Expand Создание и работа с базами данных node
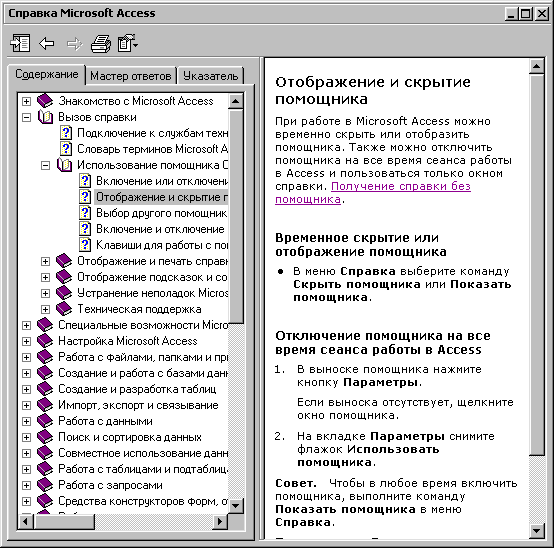554x548 pixels. 26,373
